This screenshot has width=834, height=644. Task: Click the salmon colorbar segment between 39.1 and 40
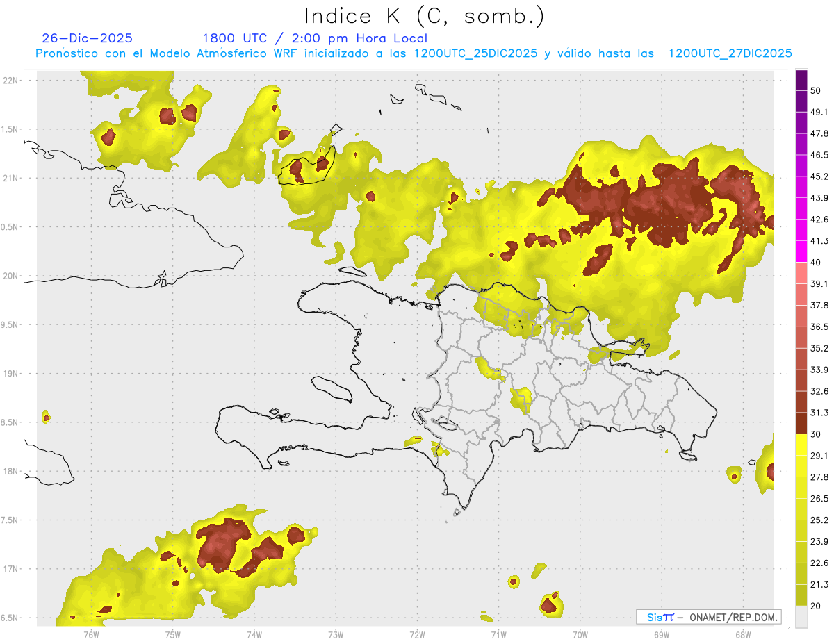click(801, 273)
